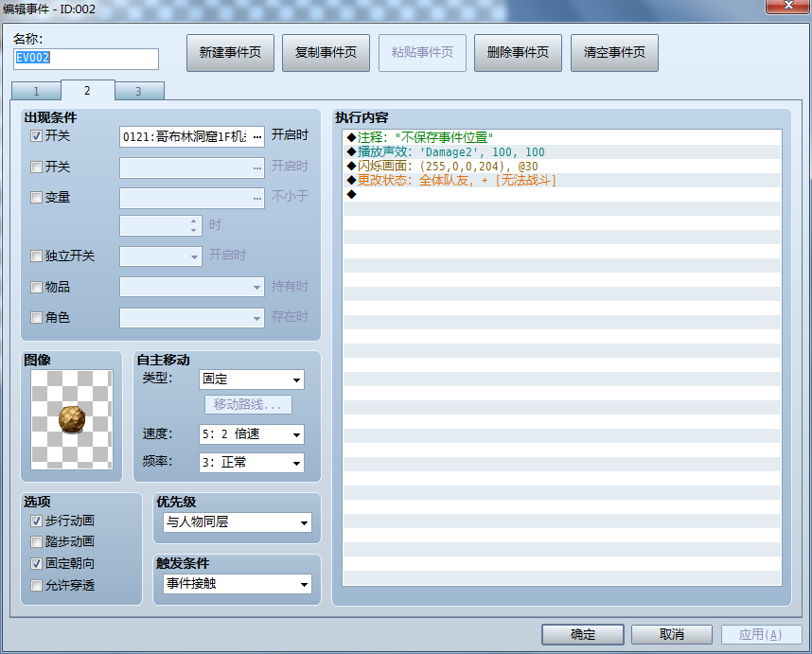
Task: Enable the 独立开关 condition checkbox
Action: coord(36,256)
